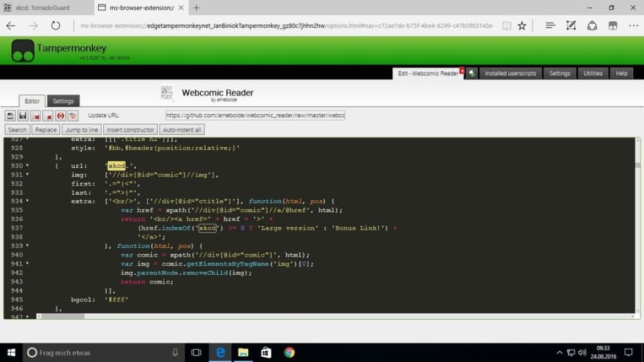Click the horizontal scrollbar of code editor
Image resolution: width=644 pixels, height=362 pixels.
click(336, 316)
